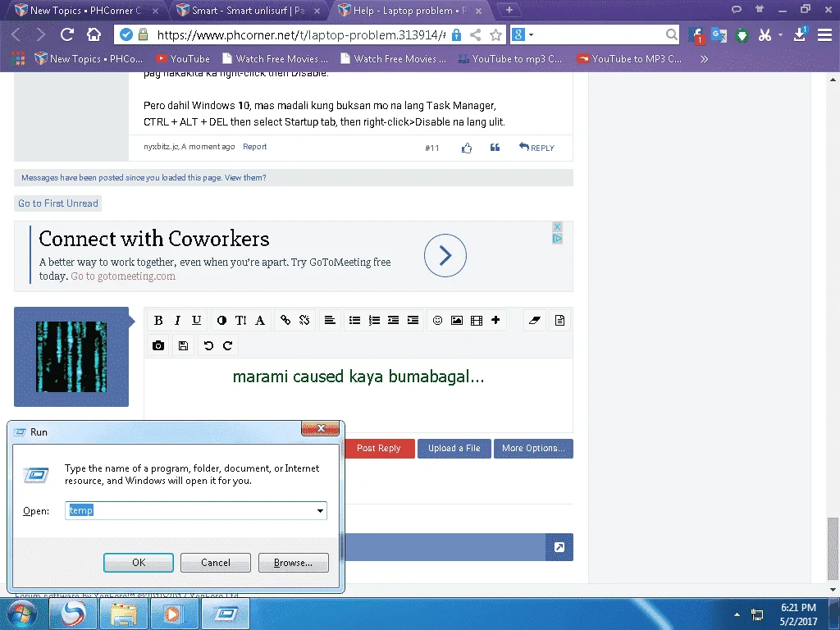This screenshot has height=630, width=840.
Task: Open the smilies picker
Action: click(438, 321)
